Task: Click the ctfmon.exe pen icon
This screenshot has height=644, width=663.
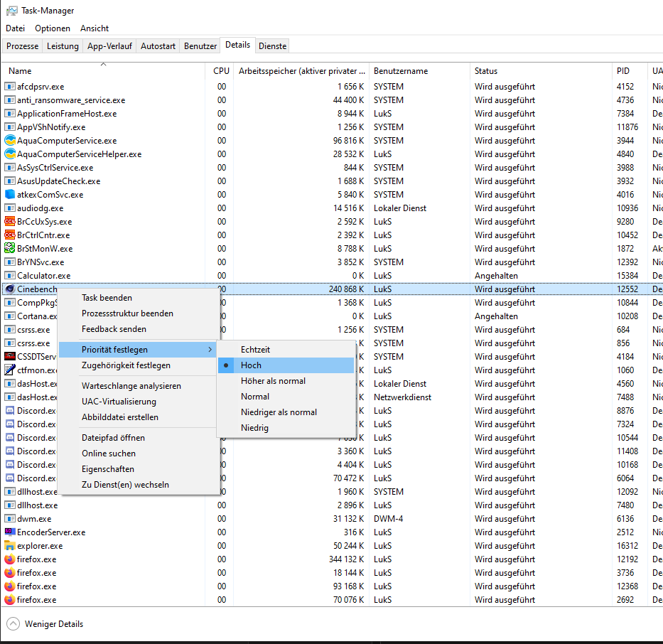Action: point(10,370)
